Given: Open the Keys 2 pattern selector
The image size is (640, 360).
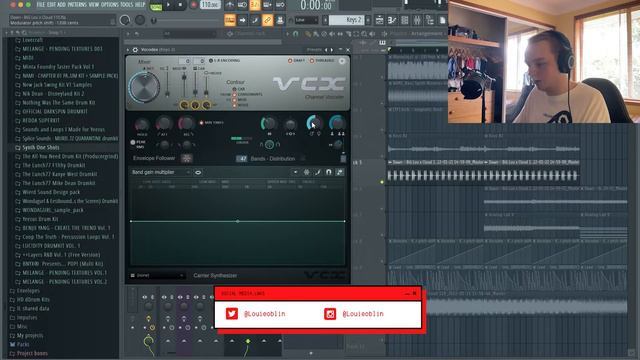Looking at the screenshot, I should coord(346,20).
